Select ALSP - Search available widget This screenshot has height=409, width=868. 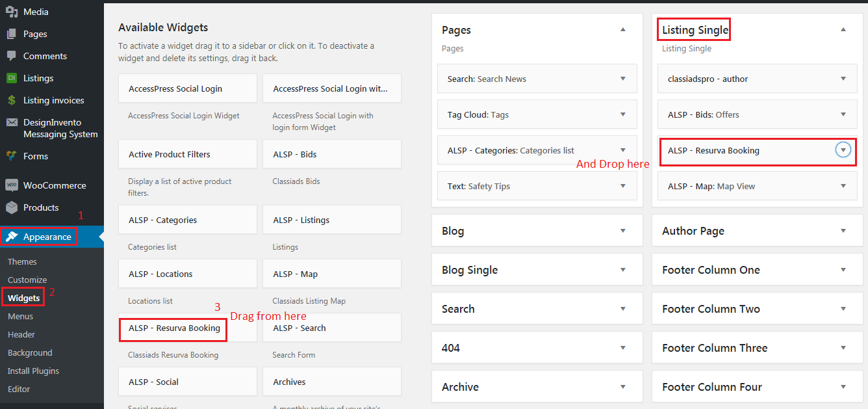point(332,328)
